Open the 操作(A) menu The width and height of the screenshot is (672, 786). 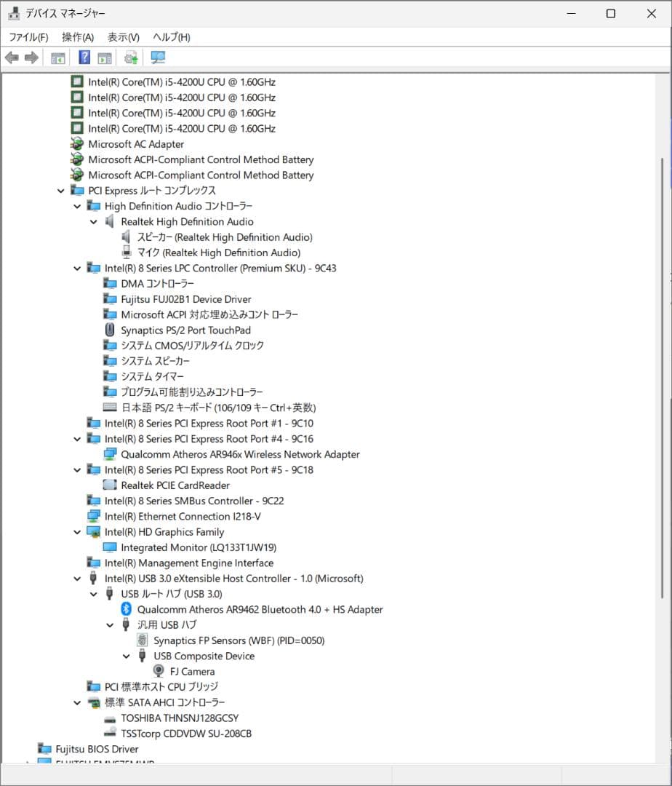pyautogui.click(x=78, y=37)
